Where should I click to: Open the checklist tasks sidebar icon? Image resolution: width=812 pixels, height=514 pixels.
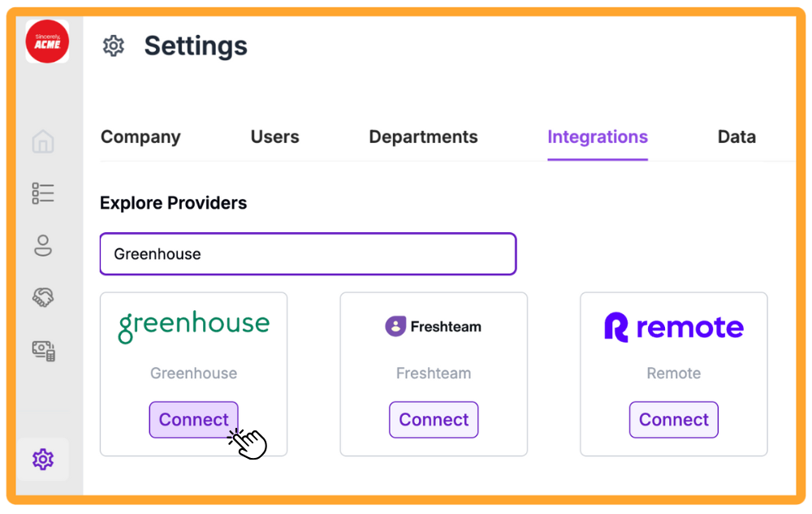point(43,193)
